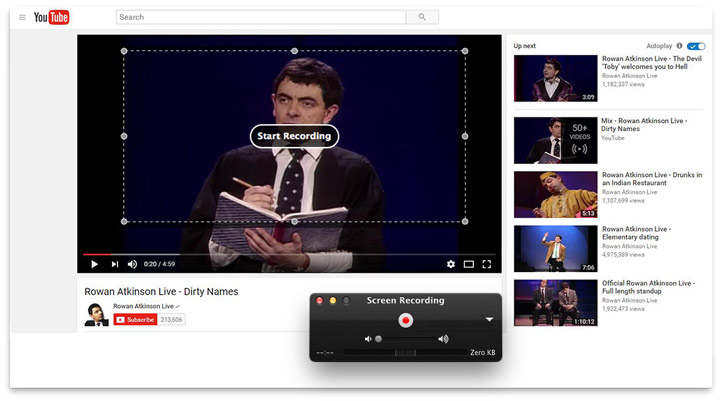Click high volume speaker icon in recorder
The width and height of the screenshot is (720, 401).
click(x=443, y=339)
